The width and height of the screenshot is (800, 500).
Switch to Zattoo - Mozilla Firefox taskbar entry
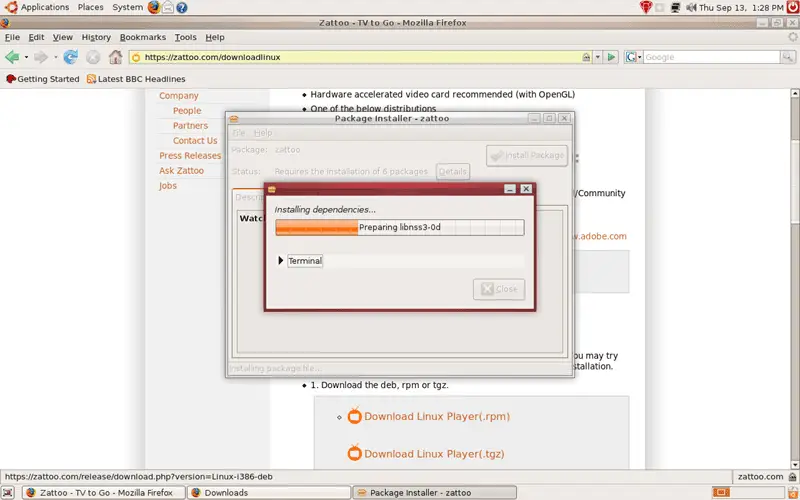pos(104,493)
